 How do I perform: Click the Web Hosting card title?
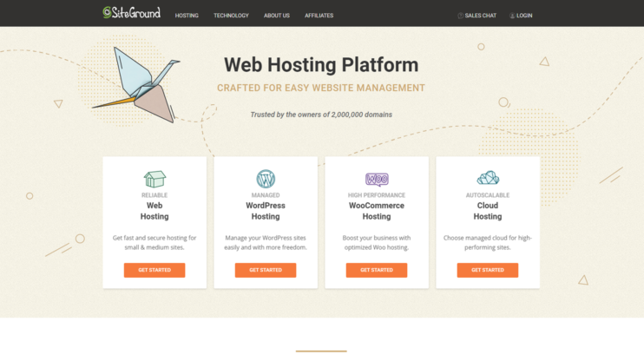coord(154,211)
